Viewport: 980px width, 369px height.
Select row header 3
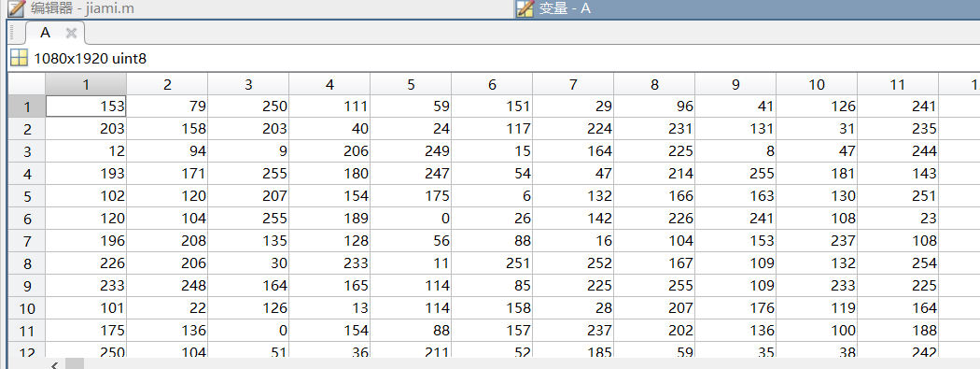pyautogui.click(x=27, y=151)
